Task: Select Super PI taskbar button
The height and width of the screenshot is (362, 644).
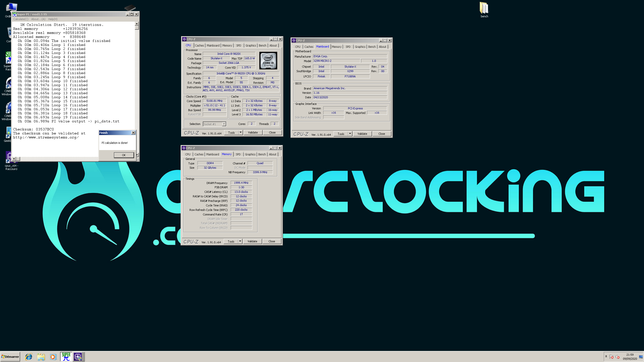Action: click(x=66, y=357)
